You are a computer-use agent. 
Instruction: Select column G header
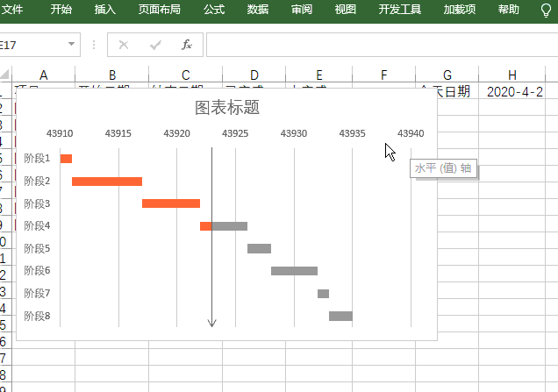click(447, 75)
